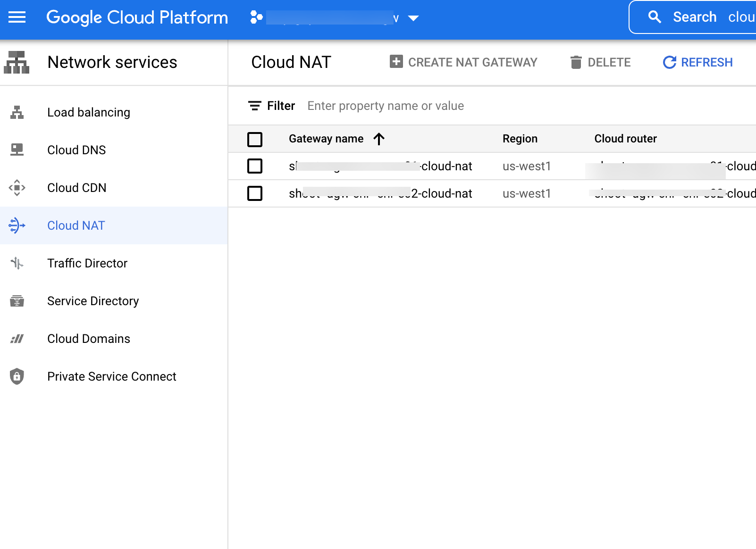This screenshot has width=756, height=549.
Task: Tick the checkbox for the 2-cloud-nat row
Action: click(x=255, y=193)
